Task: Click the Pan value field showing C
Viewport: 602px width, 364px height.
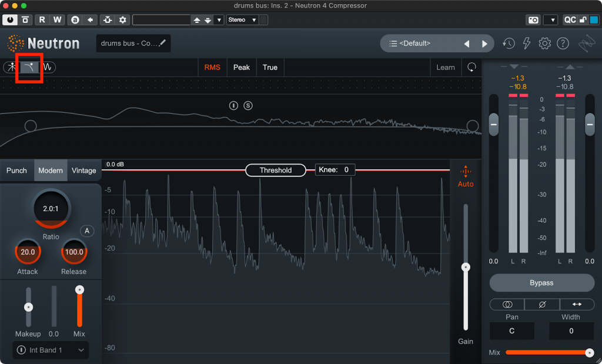Action: (512, 331)
